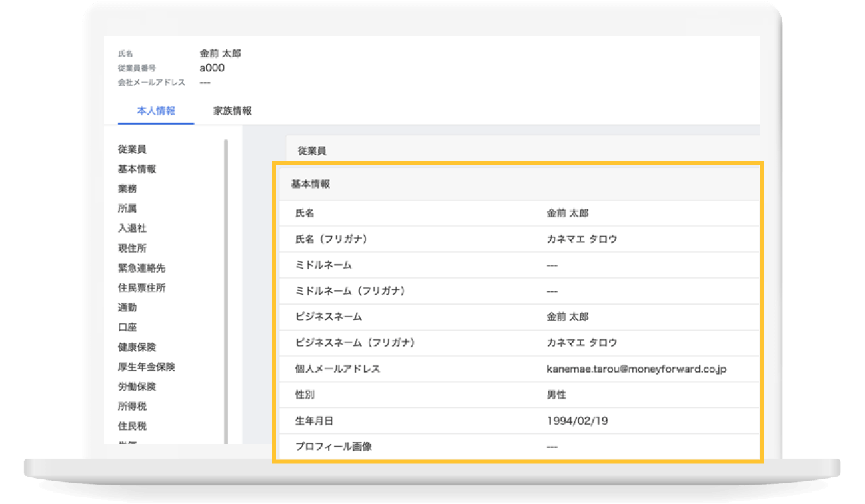Click the birth date value 1994/02/19
This screenshot has height=504, width=865.
point(577,421)
